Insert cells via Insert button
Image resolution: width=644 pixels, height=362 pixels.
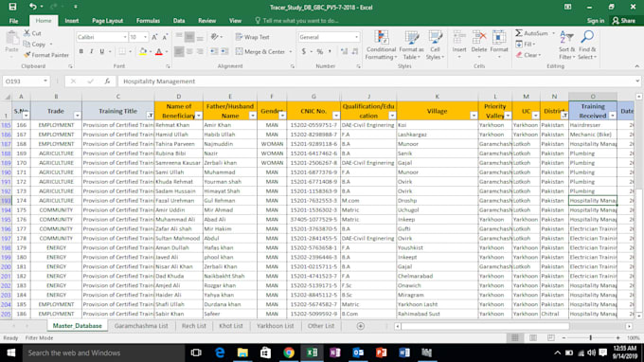pyautogui.click(x=459, y=45)
